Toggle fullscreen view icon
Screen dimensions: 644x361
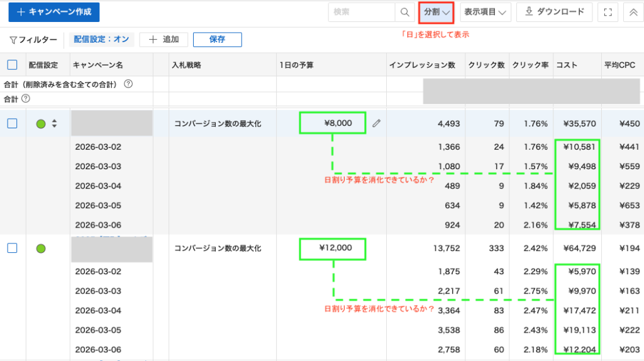(x=608, y=13)
